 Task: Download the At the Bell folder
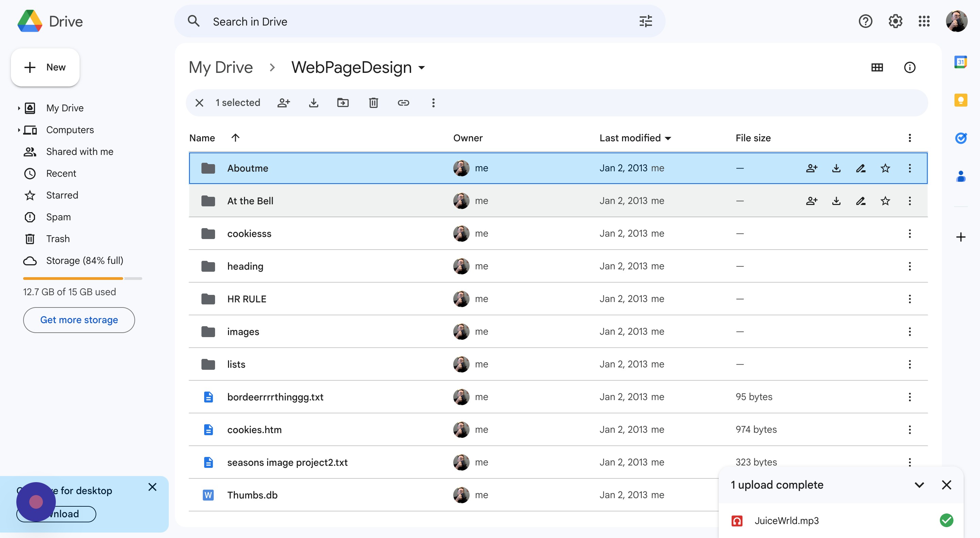click(836, 201)
